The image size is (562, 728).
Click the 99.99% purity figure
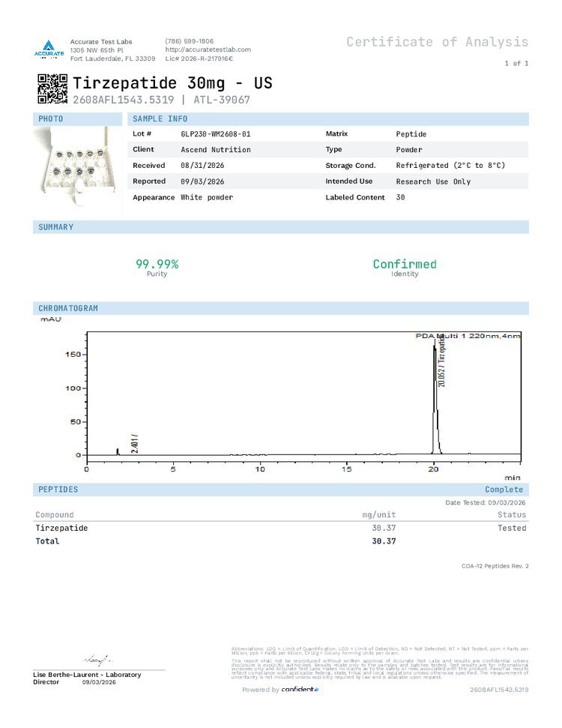(x=157, y=264)
